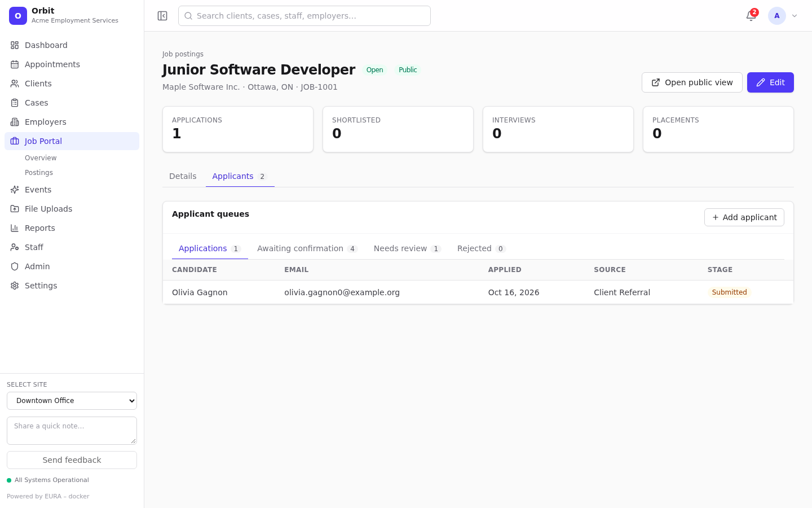Click the Edit button
The width and height of the screenshot is (812, 508).
[x=770, y=82]
